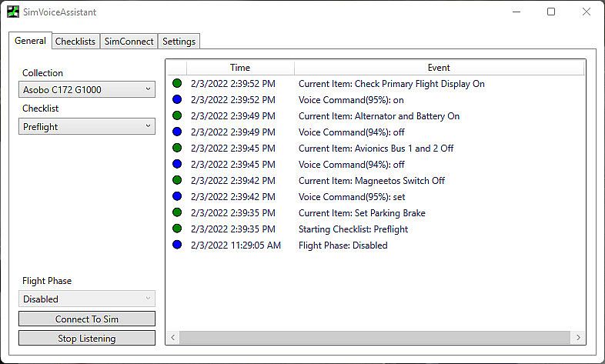
Task: Click the Time column header
Action: click(x=240, y=68)
